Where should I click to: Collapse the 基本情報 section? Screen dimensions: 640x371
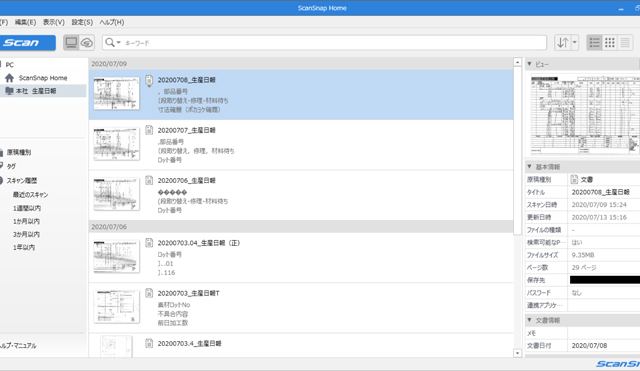(x=529, y=167)
